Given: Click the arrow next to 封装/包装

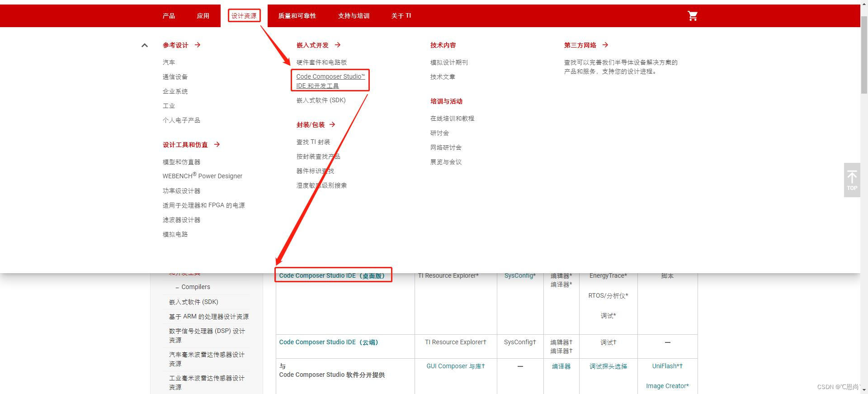Looking at the screenshot, I should point(332,124).
